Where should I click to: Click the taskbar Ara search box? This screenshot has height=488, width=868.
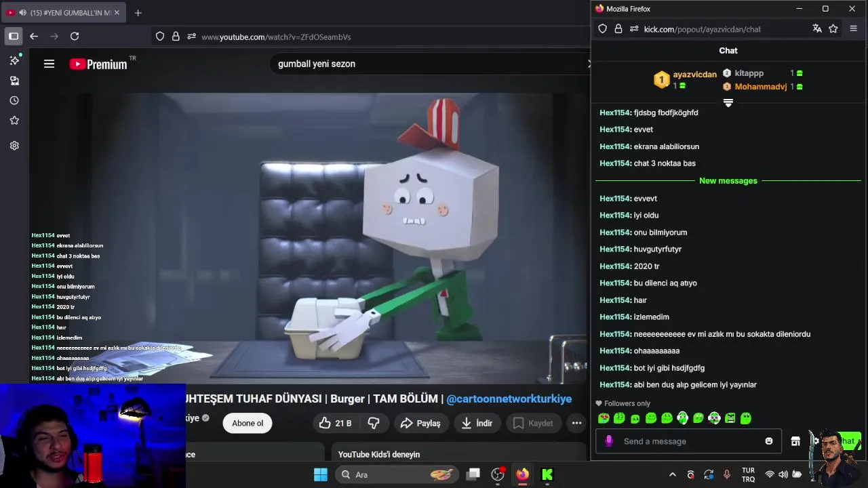click(x=397, y=474)
